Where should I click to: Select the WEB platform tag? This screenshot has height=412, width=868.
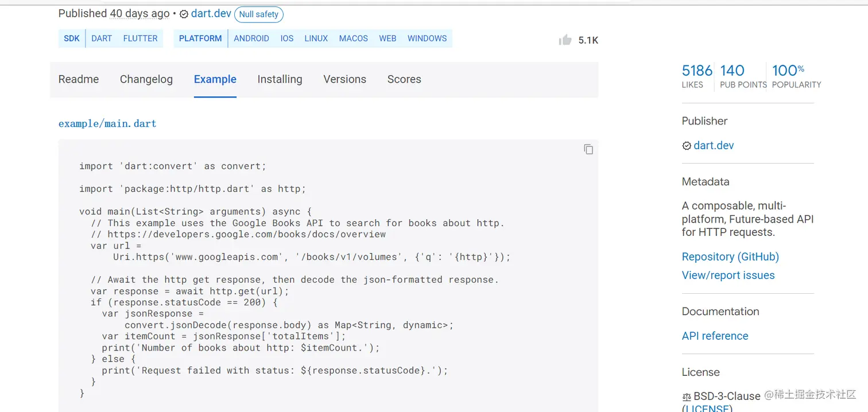coord(387,38)
